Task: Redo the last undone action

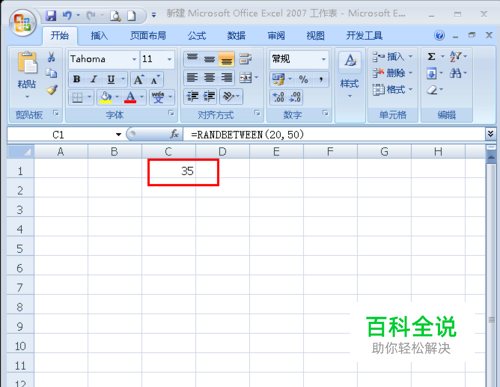Action: click(91, 15)
